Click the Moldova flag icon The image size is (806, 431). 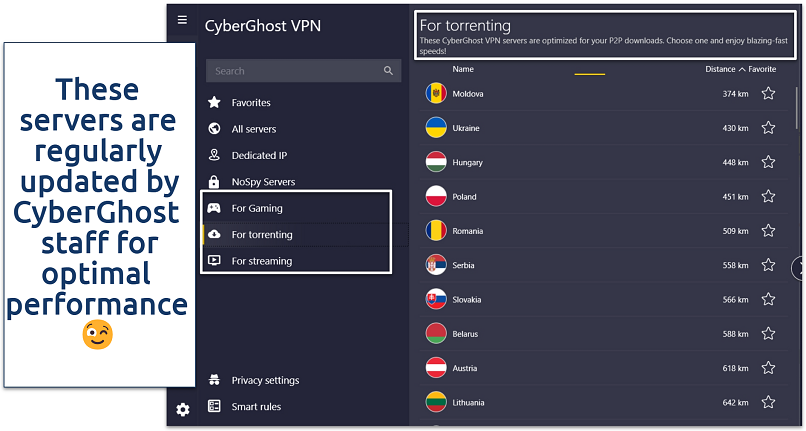[435, 94]
